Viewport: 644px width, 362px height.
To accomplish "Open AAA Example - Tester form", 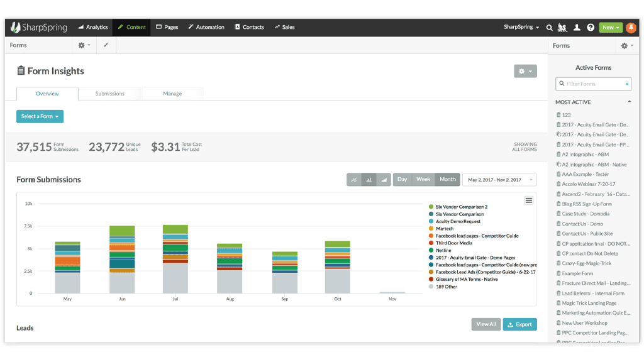I will tap(582, 175).
